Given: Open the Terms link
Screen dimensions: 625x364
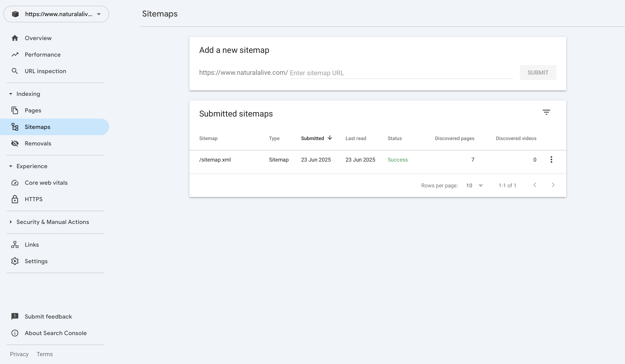Looking at the screenshot, I should (x=45, y=354).
